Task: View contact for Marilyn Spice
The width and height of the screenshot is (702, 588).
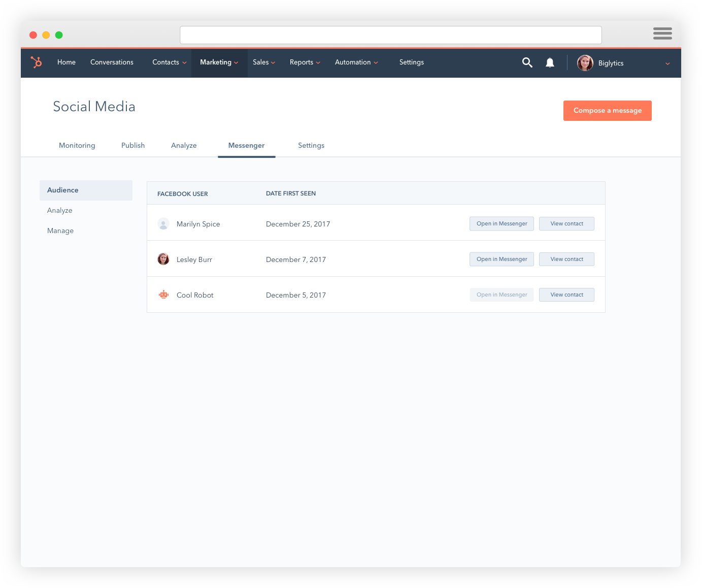Action: 566,223
